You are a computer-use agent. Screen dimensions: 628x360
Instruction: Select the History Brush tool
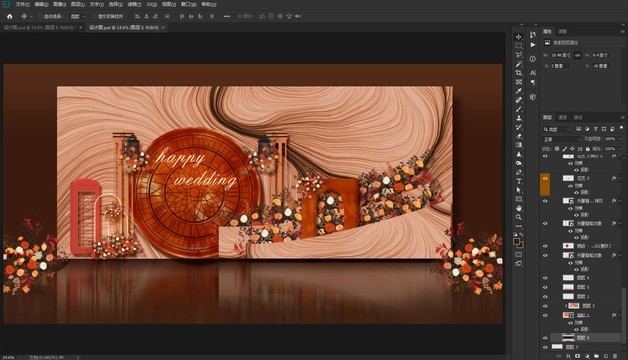(519, 127)
